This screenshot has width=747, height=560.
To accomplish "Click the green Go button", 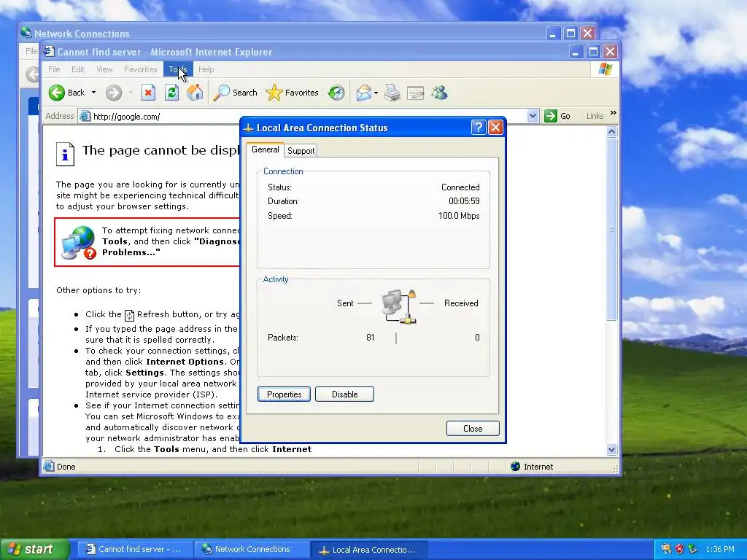I will tap(557, 116).
